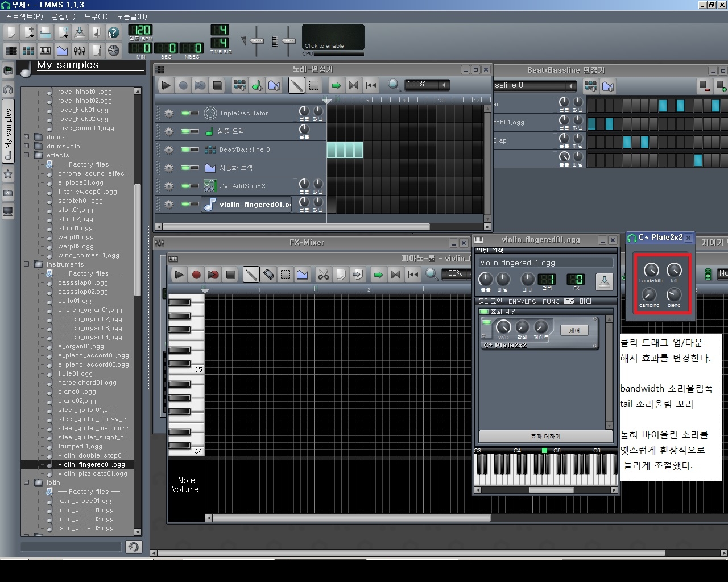
Task: Select draw mode pencil in Song Editor
Action: (296, 85)
